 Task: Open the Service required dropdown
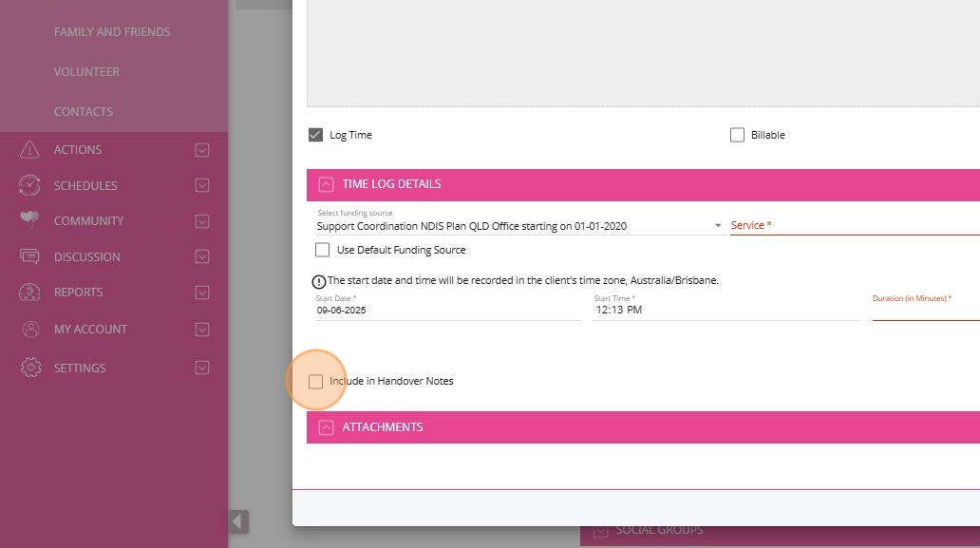tap(855, 226)
